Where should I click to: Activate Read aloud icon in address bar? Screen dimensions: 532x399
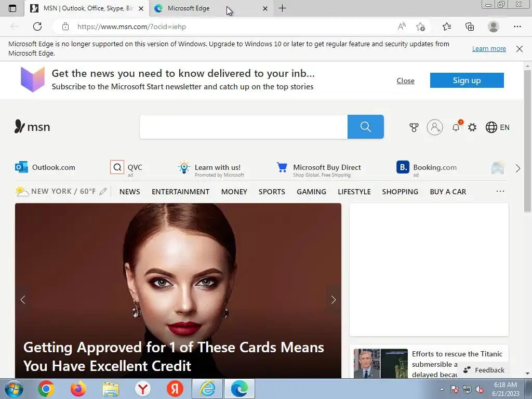[x=402, y=26]
